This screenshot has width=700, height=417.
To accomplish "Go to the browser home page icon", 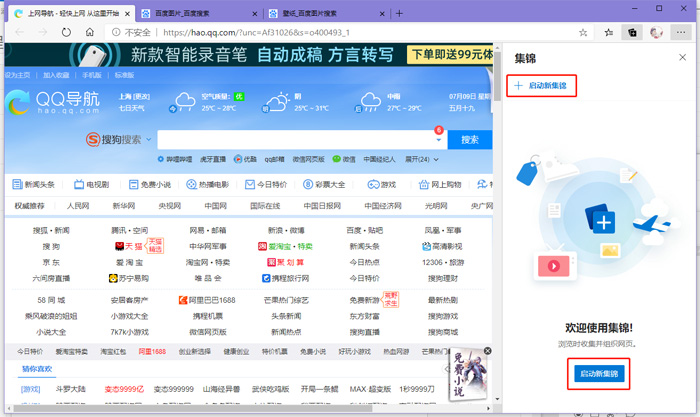I will click(90, 32).
